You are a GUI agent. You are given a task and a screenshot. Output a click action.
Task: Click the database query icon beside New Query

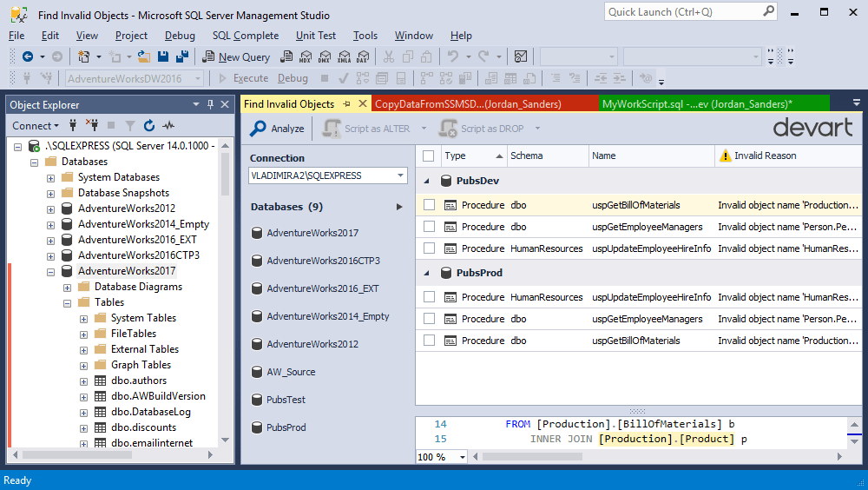click(286, 56)
